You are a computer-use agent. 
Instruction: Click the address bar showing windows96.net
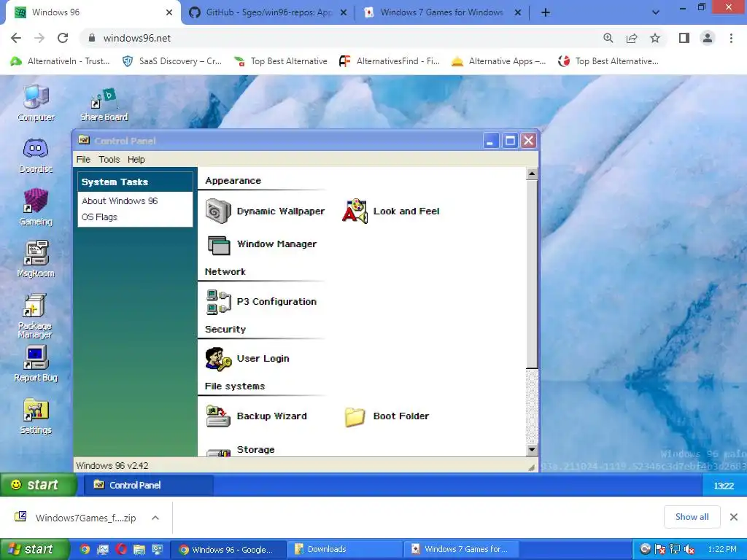(338, 38)
